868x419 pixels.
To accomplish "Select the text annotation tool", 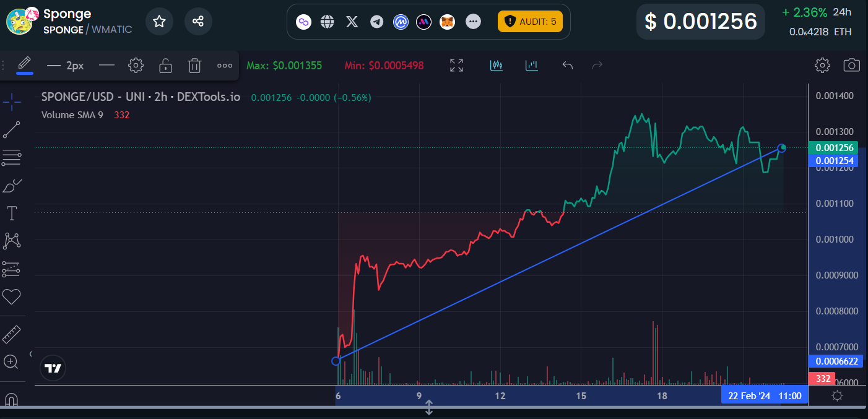I will [x=11, y=214].
